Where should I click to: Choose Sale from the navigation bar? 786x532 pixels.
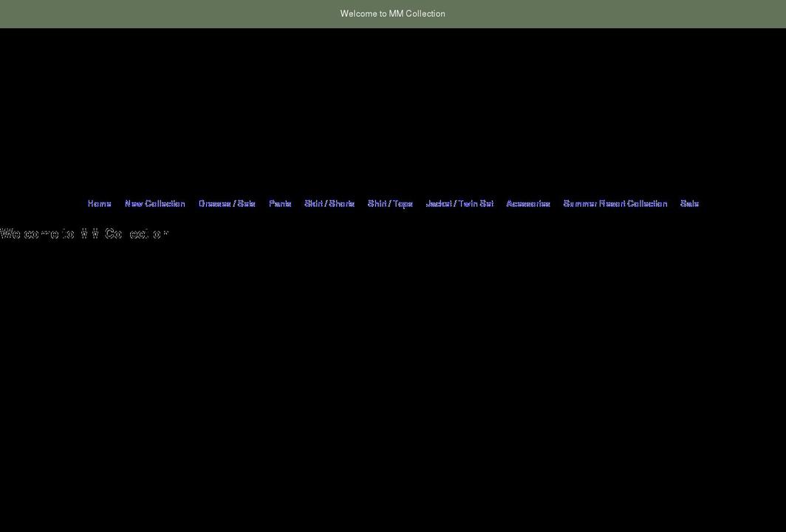(x=688, y=203)
